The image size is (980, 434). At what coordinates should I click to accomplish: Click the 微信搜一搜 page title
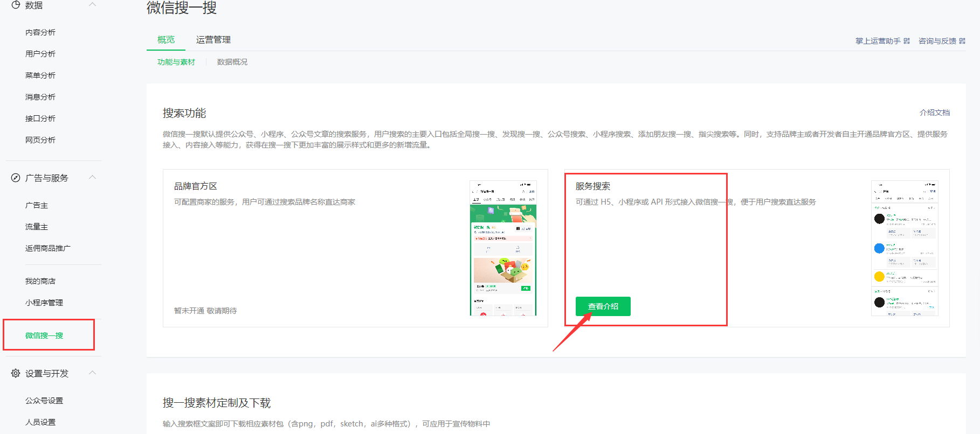click(182, 8)
